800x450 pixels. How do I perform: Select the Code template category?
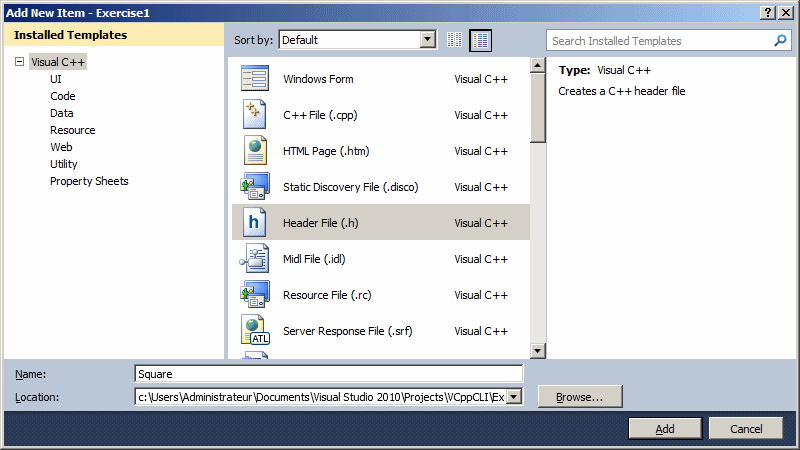pyautogui.click(x=63, y=96)
